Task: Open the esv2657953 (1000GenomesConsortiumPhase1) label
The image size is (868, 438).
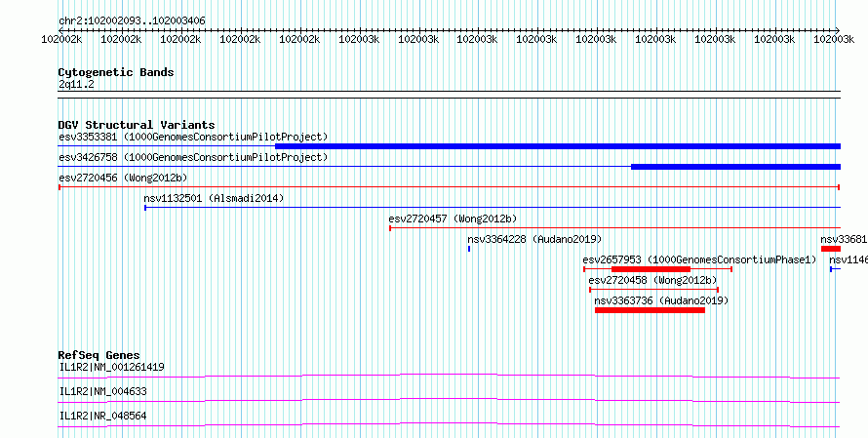Action: pyautogui.click(x=699, y=259)
